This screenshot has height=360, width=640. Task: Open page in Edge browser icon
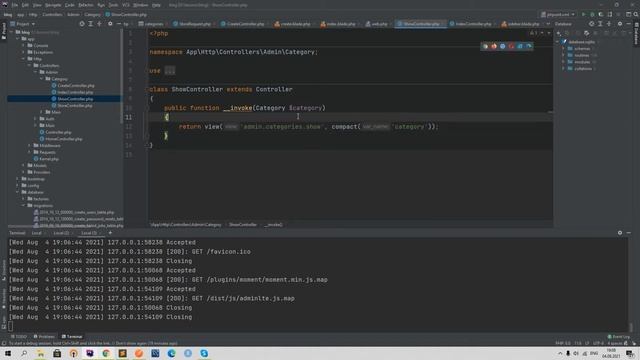[529, 46]
